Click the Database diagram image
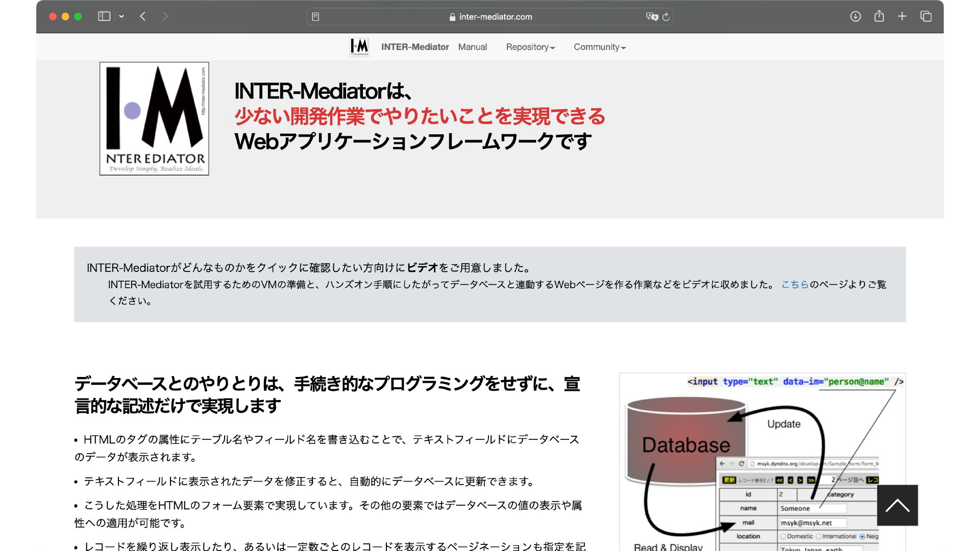The height and width of the screenshot is (551, 980). (x=763, y=462)
